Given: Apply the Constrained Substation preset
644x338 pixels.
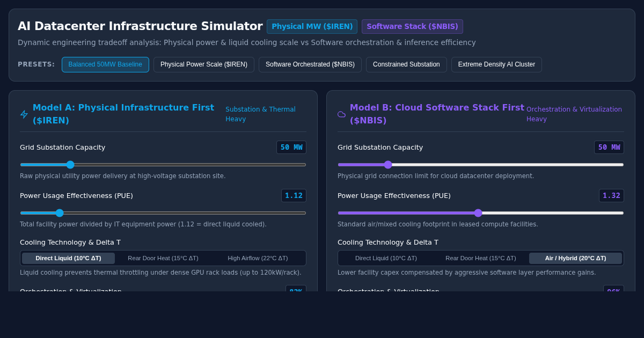Looking at the screenshot, I should tap(406, 64).
